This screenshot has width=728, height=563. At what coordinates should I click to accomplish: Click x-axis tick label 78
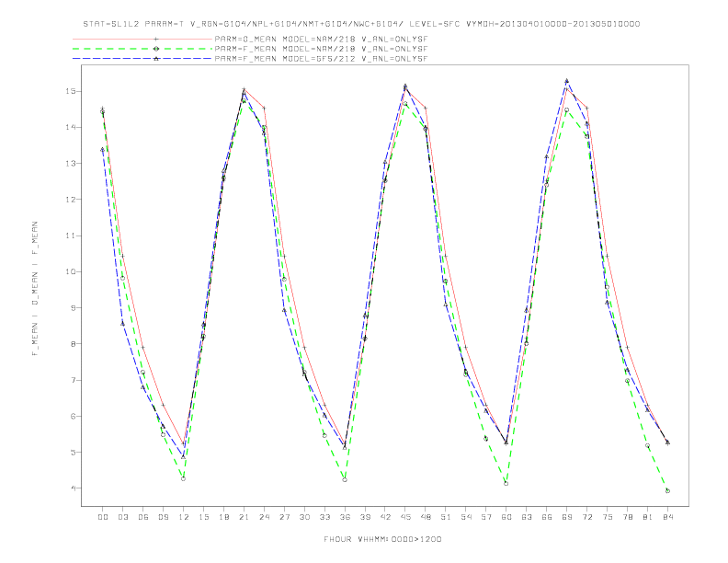[627, 517]
